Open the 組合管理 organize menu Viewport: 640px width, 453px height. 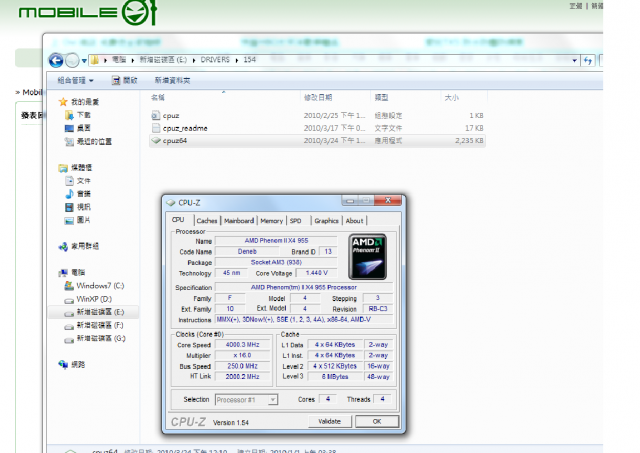coord(76,80)
